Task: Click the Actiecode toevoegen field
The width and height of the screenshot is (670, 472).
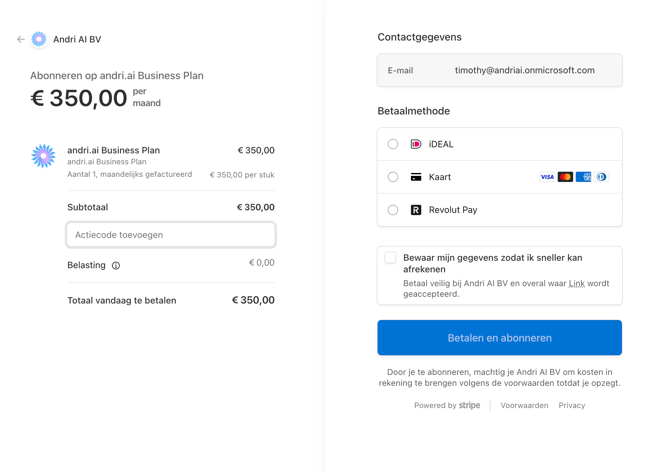Action: [171, 235]
